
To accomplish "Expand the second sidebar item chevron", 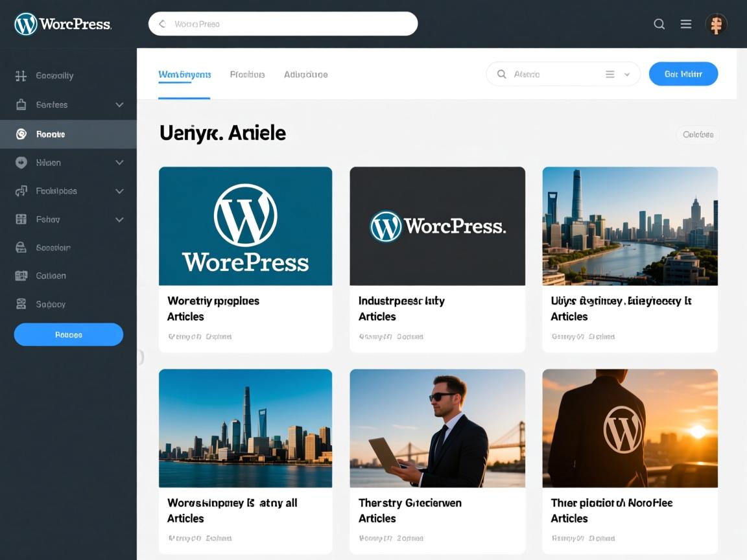I will 119,104.
